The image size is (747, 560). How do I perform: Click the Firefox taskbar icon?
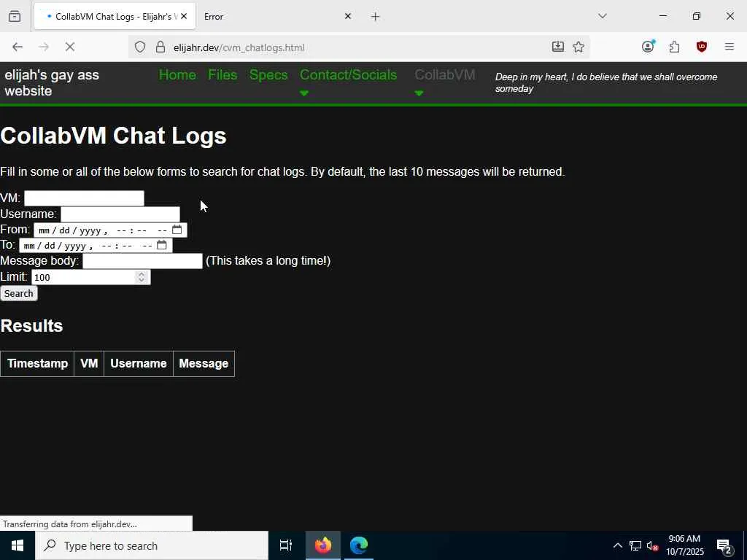pyautogui.click(x=323, y=545)
